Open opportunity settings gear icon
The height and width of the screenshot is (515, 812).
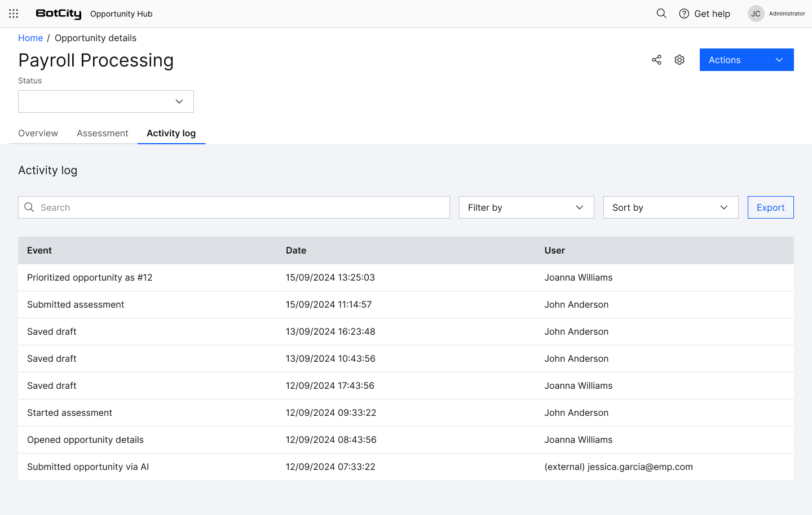[x=679, y=60]
